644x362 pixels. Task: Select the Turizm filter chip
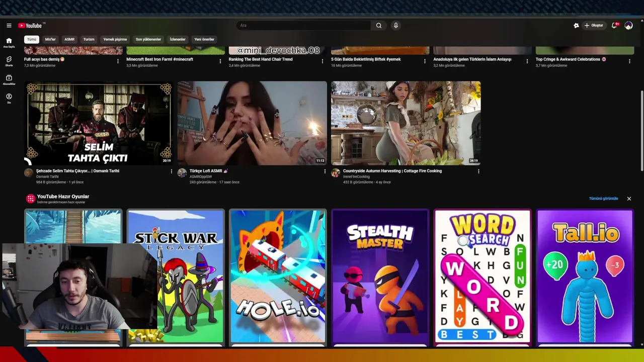pyautogui.click(x=89, y=39)
